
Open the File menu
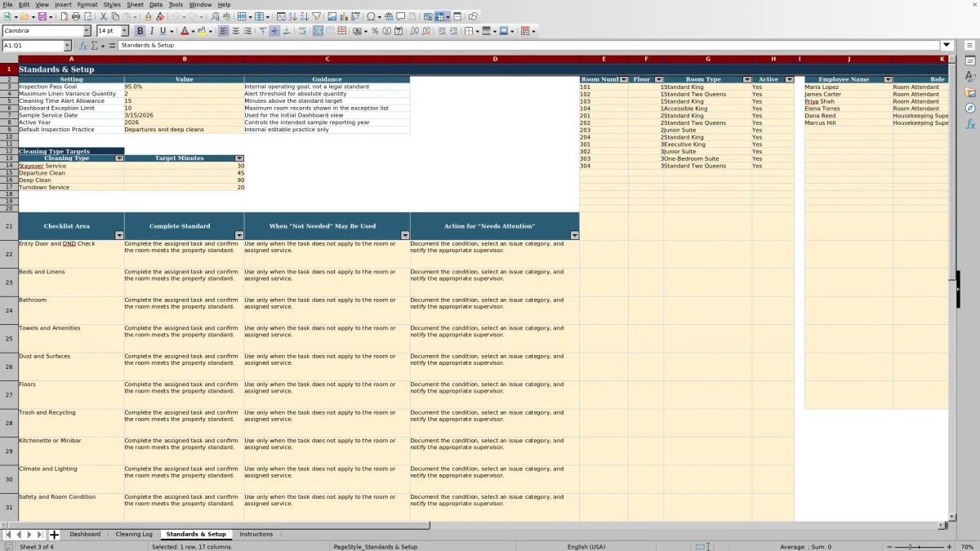7,5
